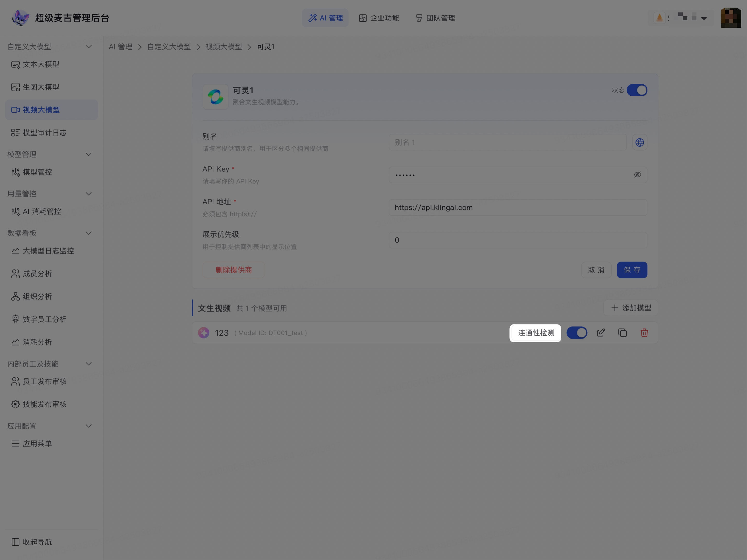Open AI 消耗管控 in the sidebar

pos(51,212)
